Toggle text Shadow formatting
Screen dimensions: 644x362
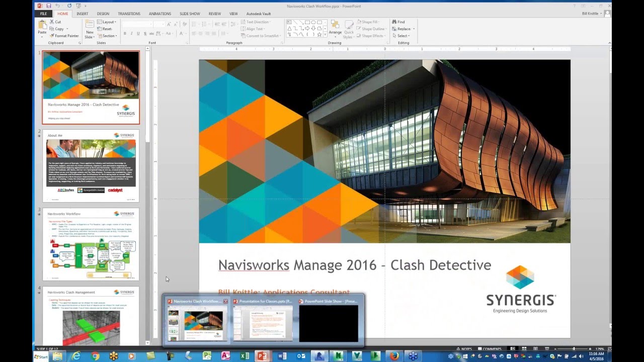[x=146, y=34]
